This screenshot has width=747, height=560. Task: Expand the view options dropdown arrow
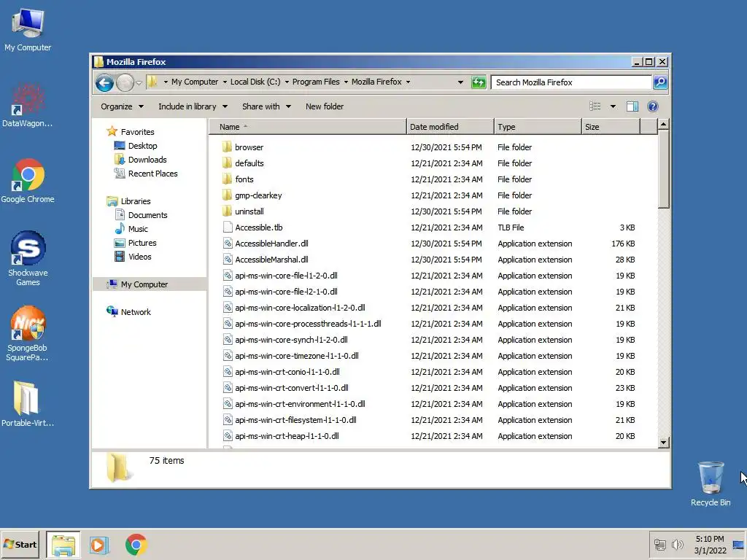[x=613, y=106]
